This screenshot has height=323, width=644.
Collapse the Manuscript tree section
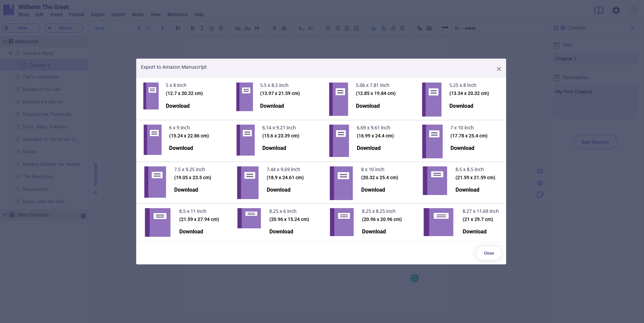(x=5, y=41)
